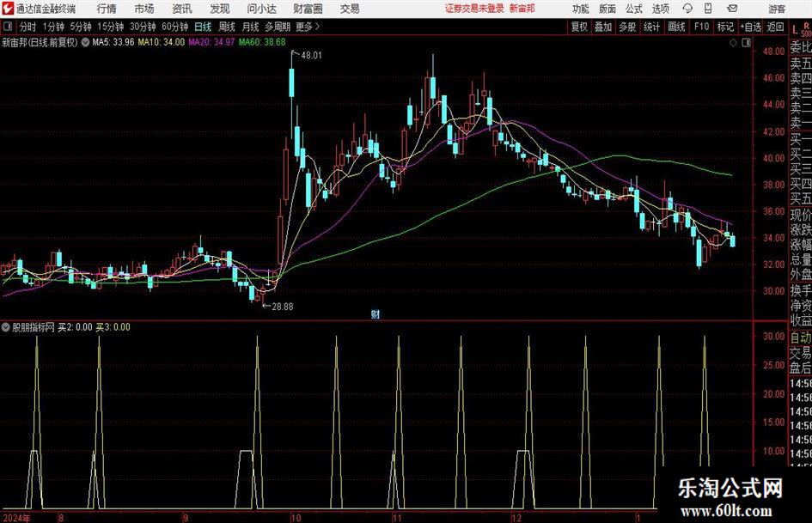This screenshot has height=523, width=812.
Task: Click the 2024年 date axis label
Action: click(16, 518)
